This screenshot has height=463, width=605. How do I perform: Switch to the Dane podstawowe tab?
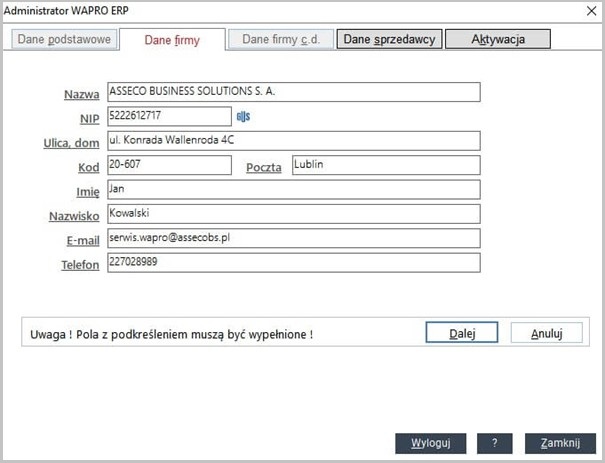tap(64, 40)
